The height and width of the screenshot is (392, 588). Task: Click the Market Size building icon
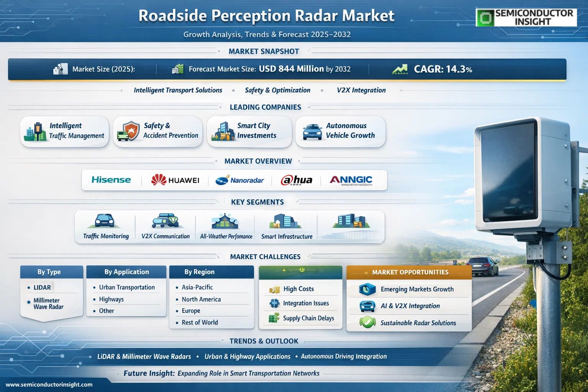pos(60,69)
